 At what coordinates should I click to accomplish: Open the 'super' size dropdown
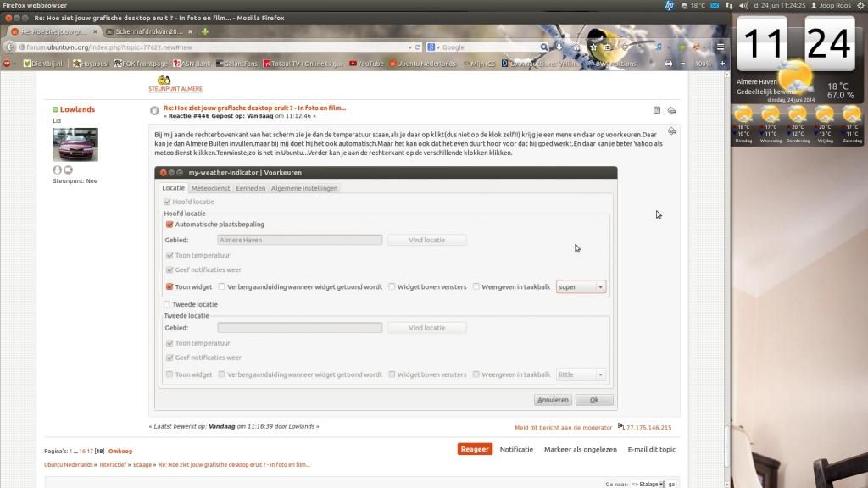[581, 287]
